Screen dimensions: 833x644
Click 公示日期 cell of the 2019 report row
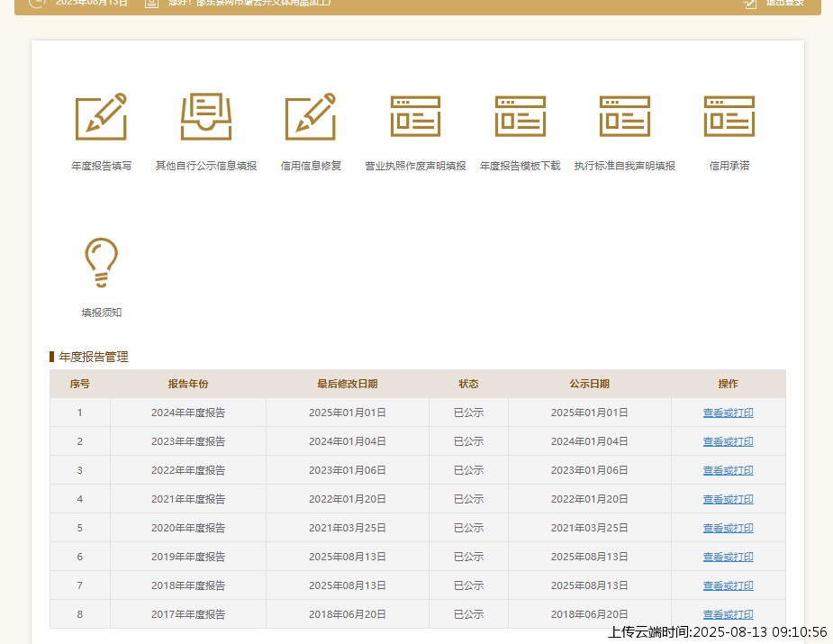[x=590, y=557]
